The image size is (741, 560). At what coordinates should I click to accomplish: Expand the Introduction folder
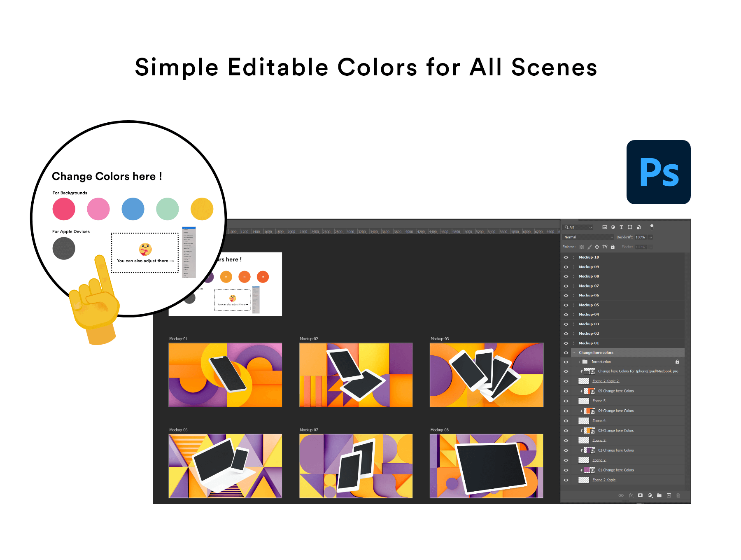point(579,362)
